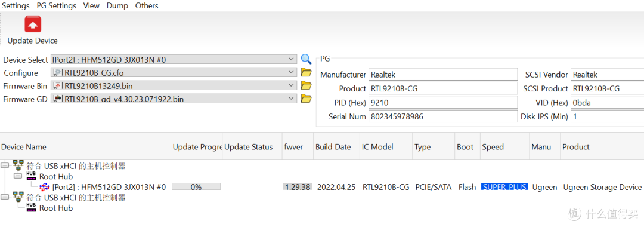
Task: Click the PID (Hex) field 9210
Action: tap(443, 103)
